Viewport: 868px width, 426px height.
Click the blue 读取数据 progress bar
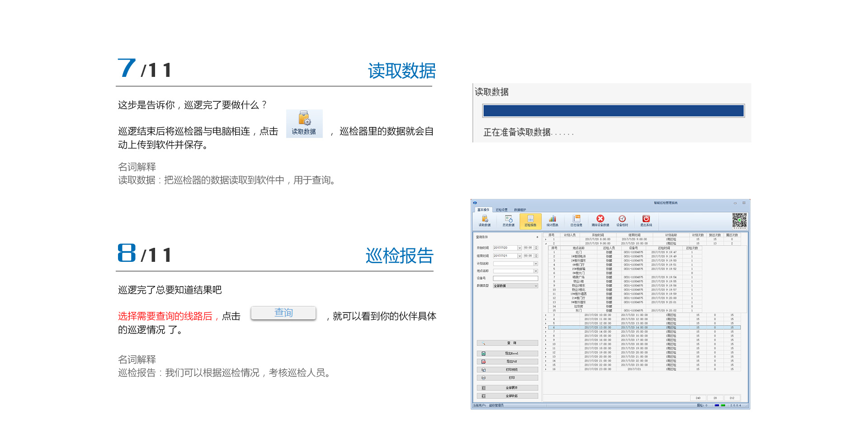(x=613, y=111)
